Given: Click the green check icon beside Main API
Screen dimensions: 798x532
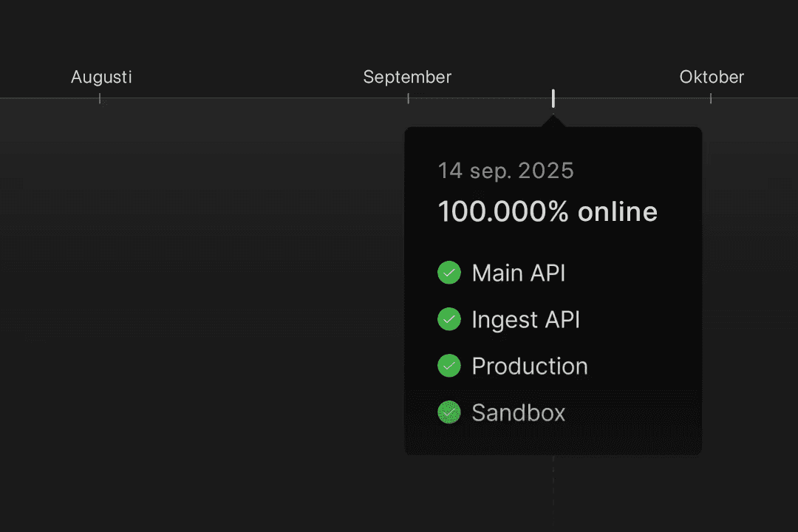Looking at the screenshot, I should pos(449,273).
